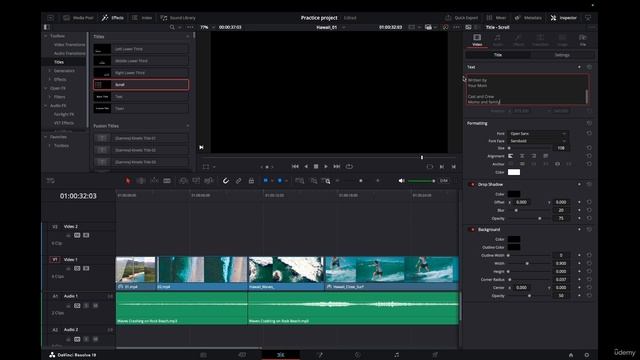Open the Sound Library panel
The width and height of the screenshot is (640, 360).
coord(178,18)
